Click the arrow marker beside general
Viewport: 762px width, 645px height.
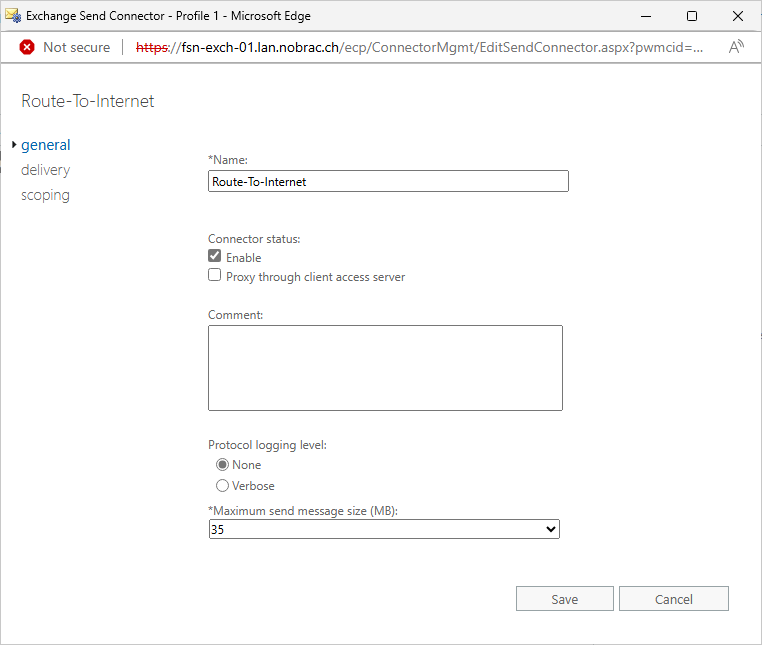tap(14, 144)
